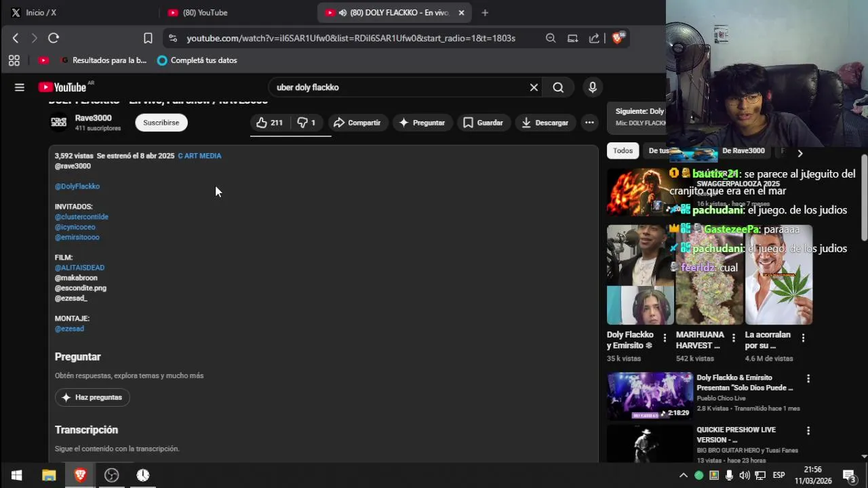Image resolution: width=868 pixels, height=488 pixels.
Task: Click the Haz preguntas button
Action: tap(92, 397)
